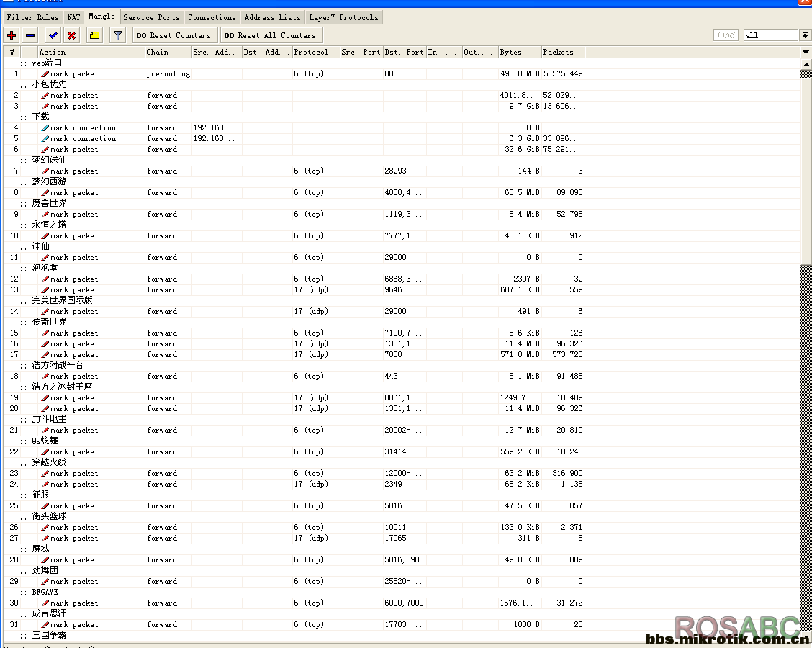The height and width of the screenshot is (648, 812).
Task: Add a comment with the yellow note icon
Action: (x=94, y=35)
